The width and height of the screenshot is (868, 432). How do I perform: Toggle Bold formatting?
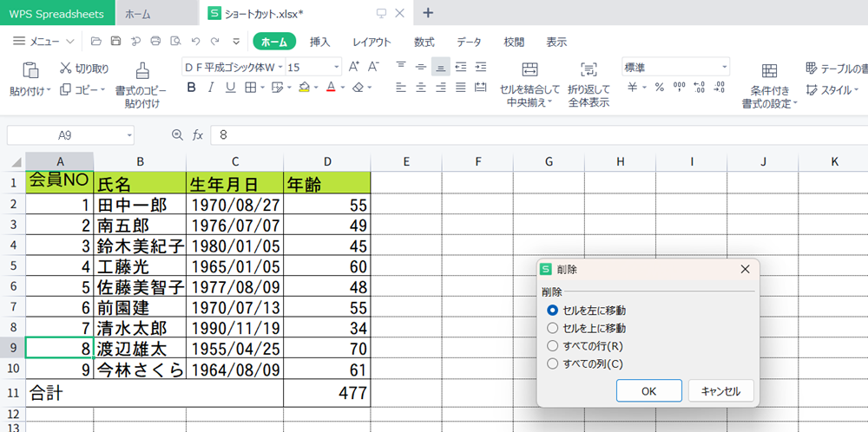tap(192, 88)
